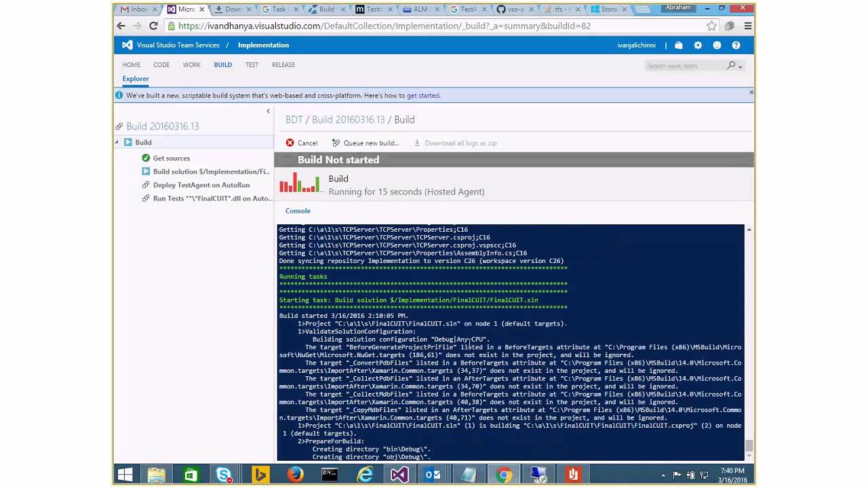Open the ivanjalichinni user menu
This screenshot has width=868, height=488.
point(636,45)
